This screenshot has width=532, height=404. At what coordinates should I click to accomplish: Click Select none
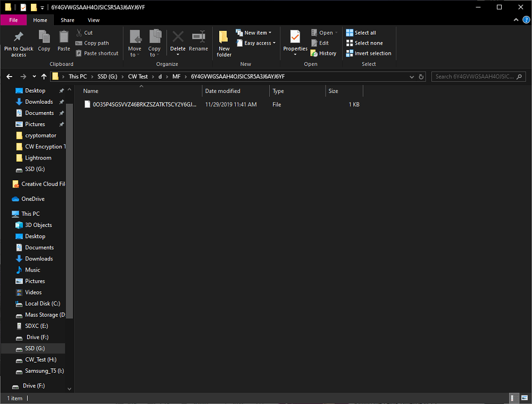(x=364, y=43)
